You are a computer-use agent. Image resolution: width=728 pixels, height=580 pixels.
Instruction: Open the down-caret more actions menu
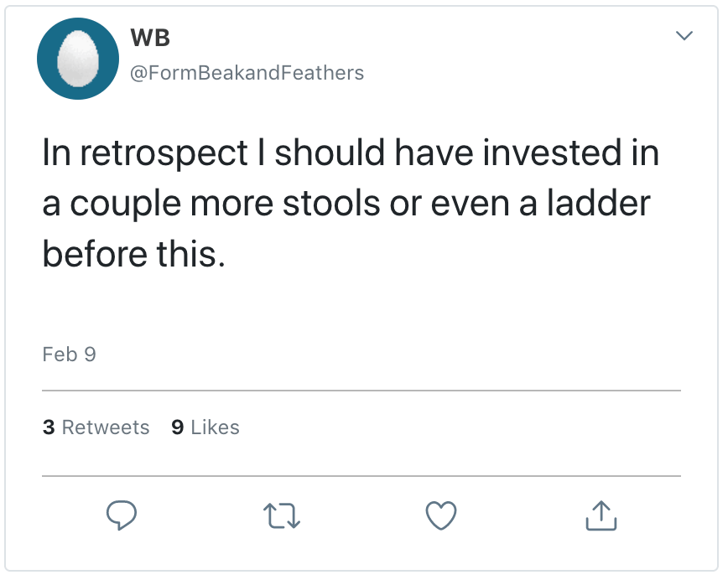[x=684, y=36]
